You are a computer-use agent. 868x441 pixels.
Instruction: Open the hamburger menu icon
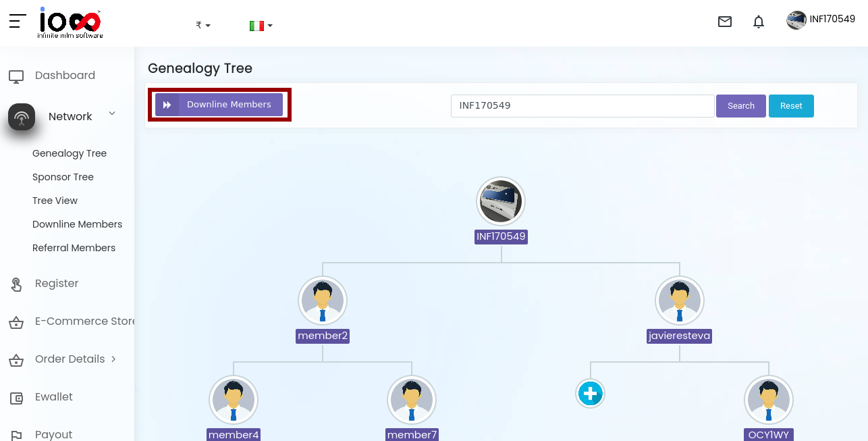coord(18,22)
